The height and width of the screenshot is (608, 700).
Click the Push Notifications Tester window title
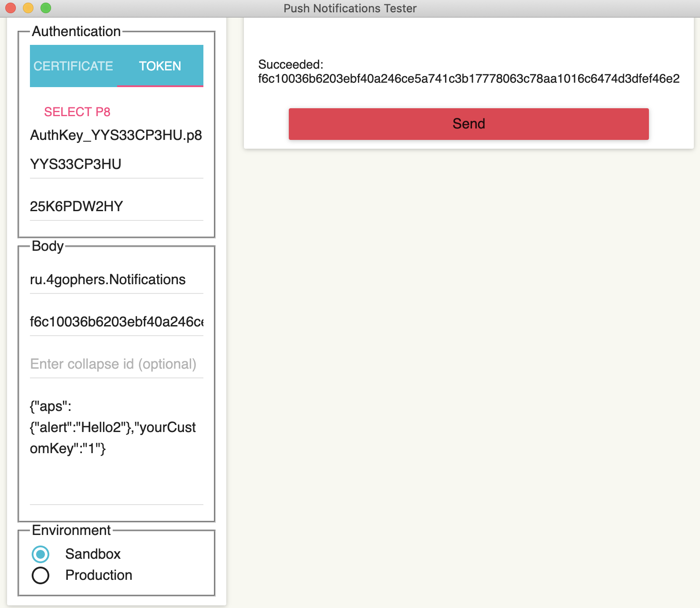coord(350,8)
